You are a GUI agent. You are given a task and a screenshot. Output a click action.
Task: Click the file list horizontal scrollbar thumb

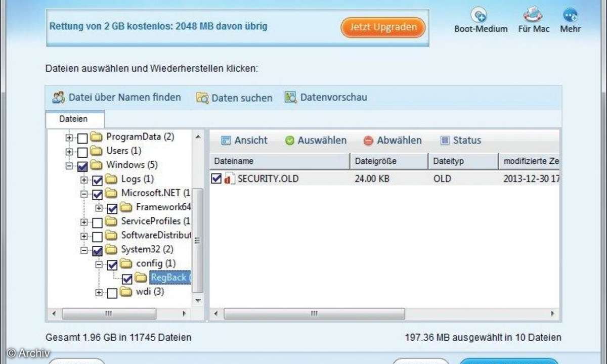coord(314,313)
